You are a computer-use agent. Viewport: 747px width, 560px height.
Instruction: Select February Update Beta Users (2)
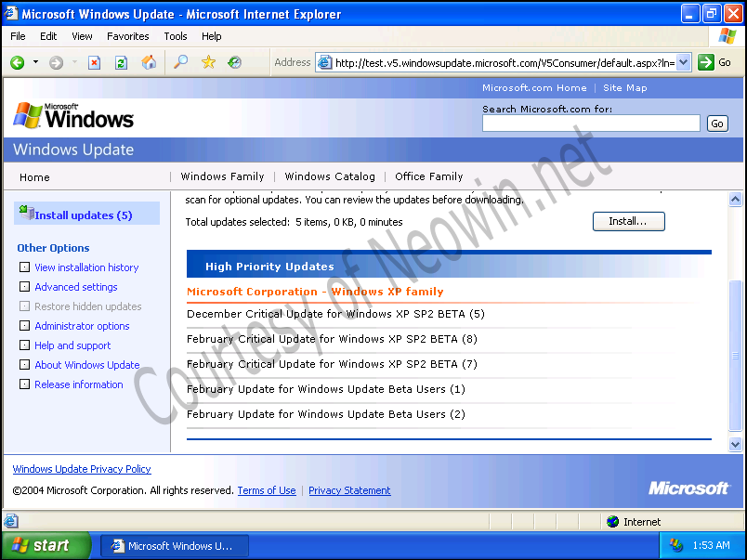pyautogui.click(x=326, y=414)
